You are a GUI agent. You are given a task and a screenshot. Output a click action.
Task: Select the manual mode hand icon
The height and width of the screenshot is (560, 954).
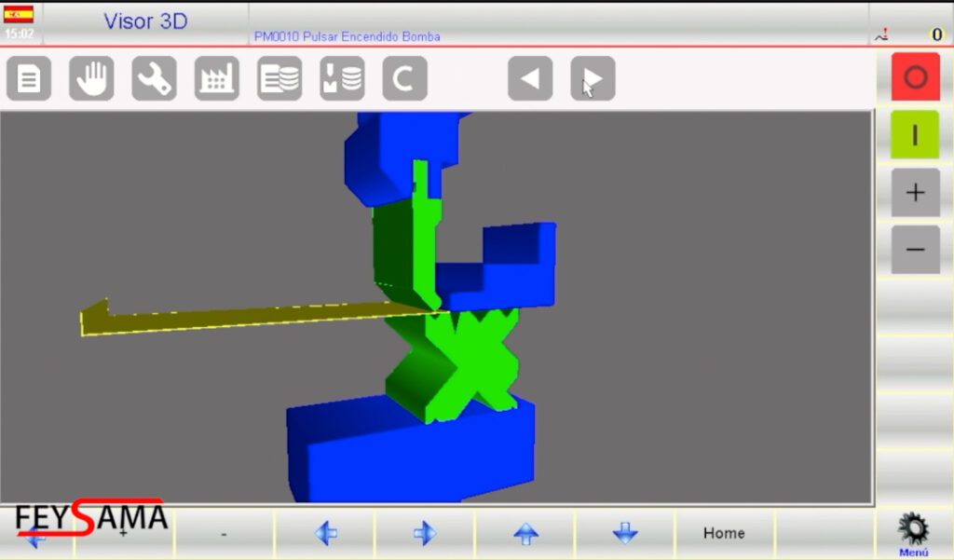91,79
